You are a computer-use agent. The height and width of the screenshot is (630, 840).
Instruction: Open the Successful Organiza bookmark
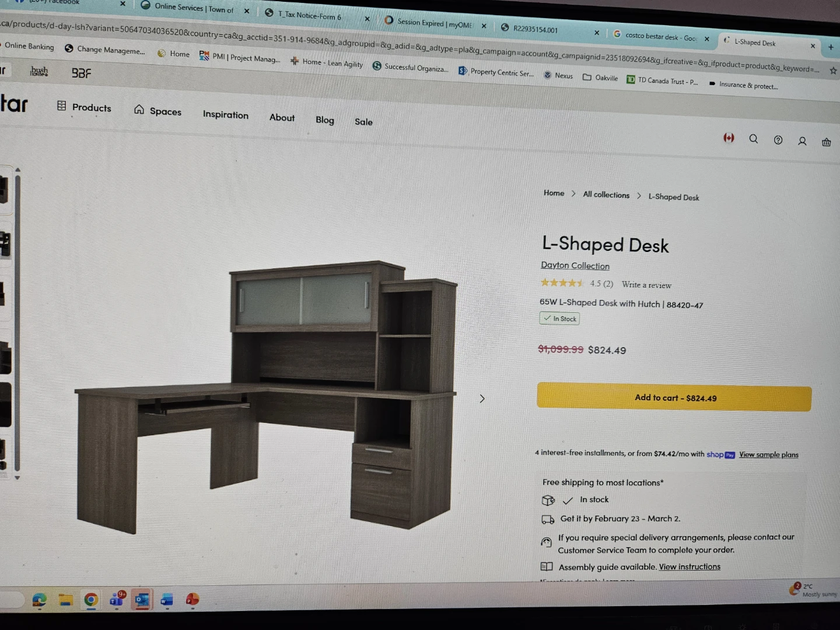[x=411, y=67]
